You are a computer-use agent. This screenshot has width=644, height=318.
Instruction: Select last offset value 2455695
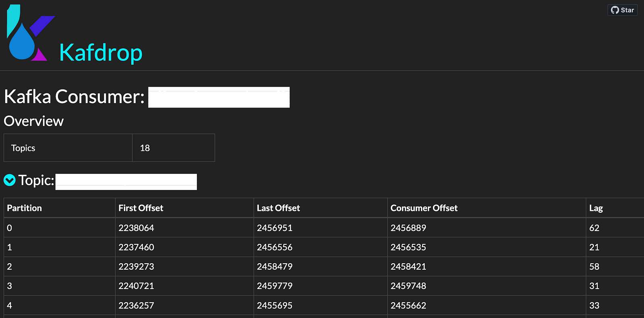275,306
